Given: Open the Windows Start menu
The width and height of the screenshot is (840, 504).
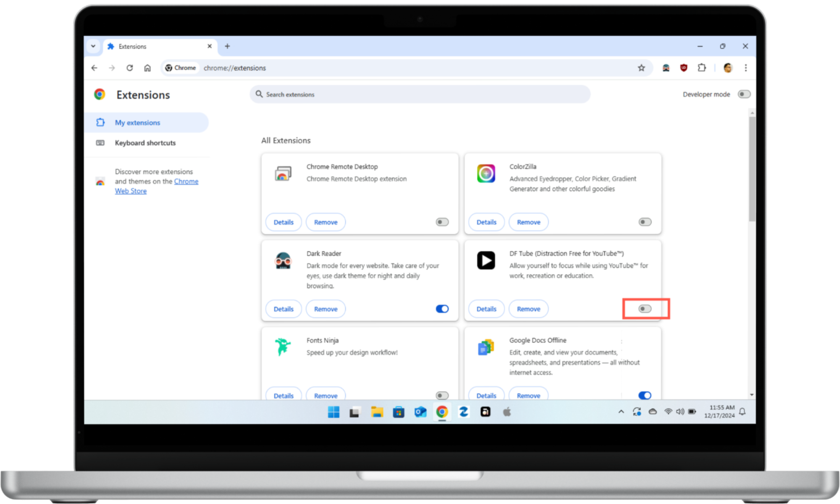Looking at the screenshot, I should [334, 412].
